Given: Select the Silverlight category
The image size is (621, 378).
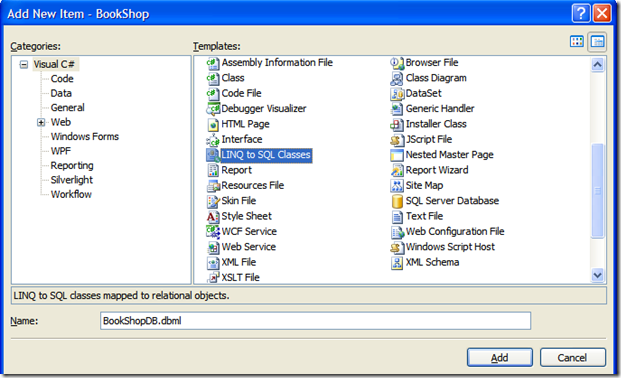Looking at the screenshot, I should pos(72,180).
